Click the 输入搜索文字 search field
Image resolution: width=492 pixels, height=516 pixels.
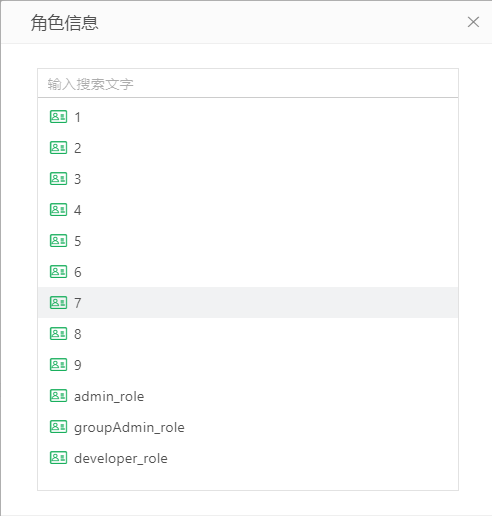click(248, 83)
